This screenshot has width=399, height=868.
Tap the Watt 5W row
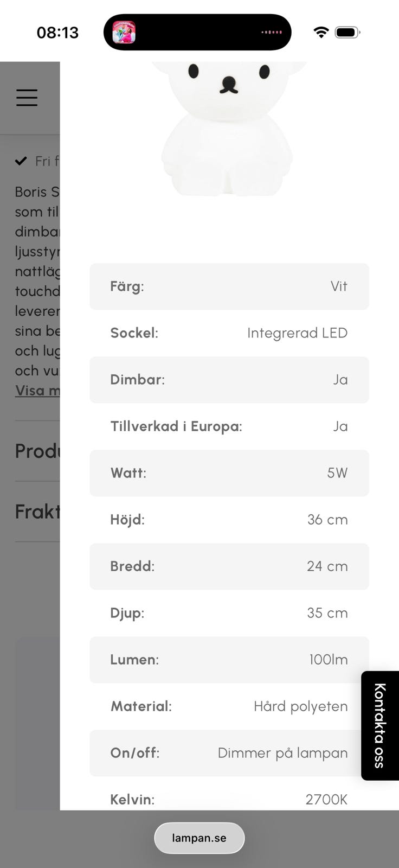coord(229,473)
